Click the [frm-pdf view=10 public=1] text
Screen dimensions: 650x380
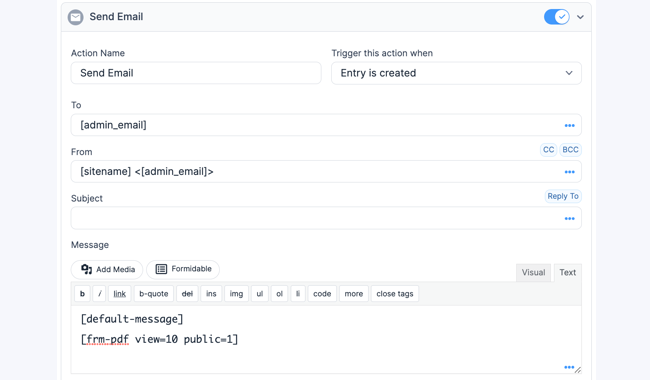tap(160, 339)
